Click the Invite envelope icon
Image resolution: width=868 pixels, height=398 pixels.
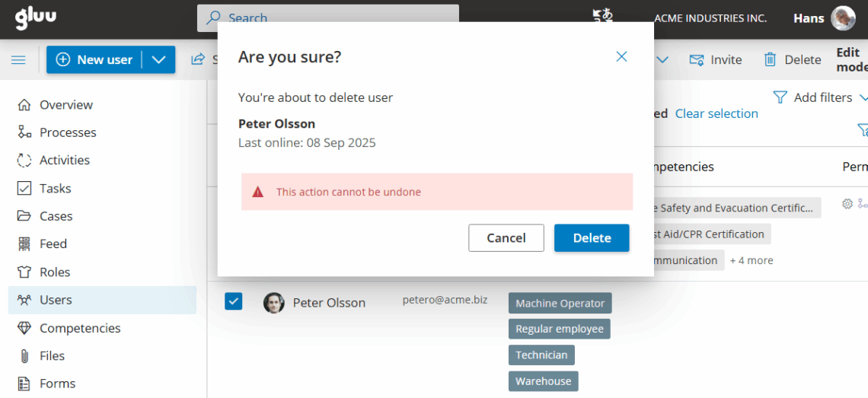(x=696, y=60)
